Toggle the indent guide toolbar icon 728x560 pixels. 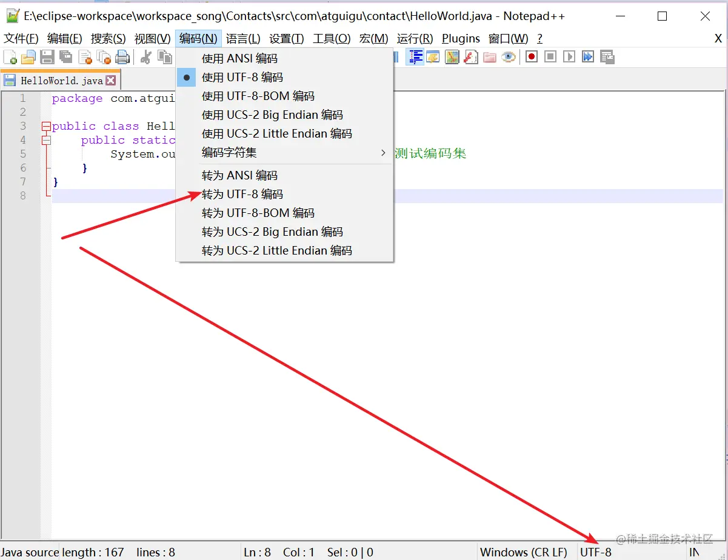tap(415, 57)
